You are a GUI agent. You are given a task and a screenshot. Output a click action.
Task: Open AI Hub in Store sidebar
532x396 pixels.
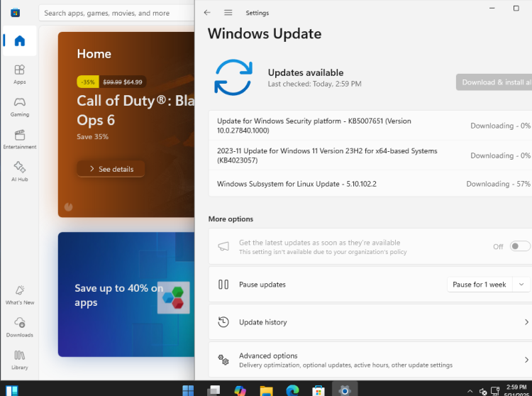pos(20,172)
